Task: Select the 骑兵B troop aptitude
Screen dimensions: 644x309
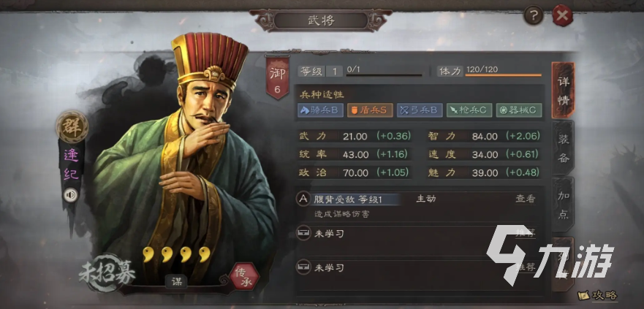Action: (x=320, y=110)
